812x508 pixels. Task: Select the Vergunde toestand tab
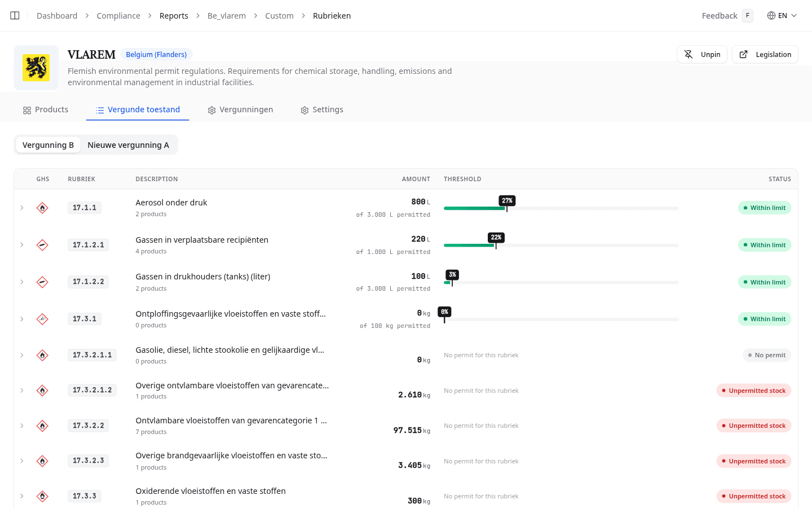coord(138,110)
